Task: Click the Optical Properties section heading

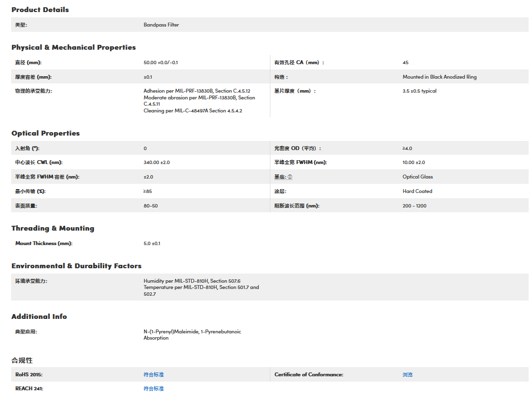Action: pos(45,133)
